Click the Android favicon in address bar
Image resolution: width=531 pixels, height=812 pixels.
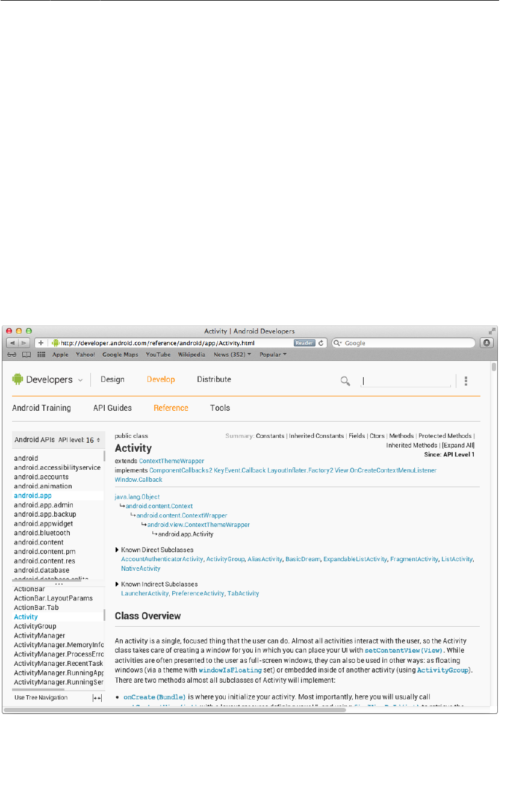pyautogui.click(x=55, y=343)
